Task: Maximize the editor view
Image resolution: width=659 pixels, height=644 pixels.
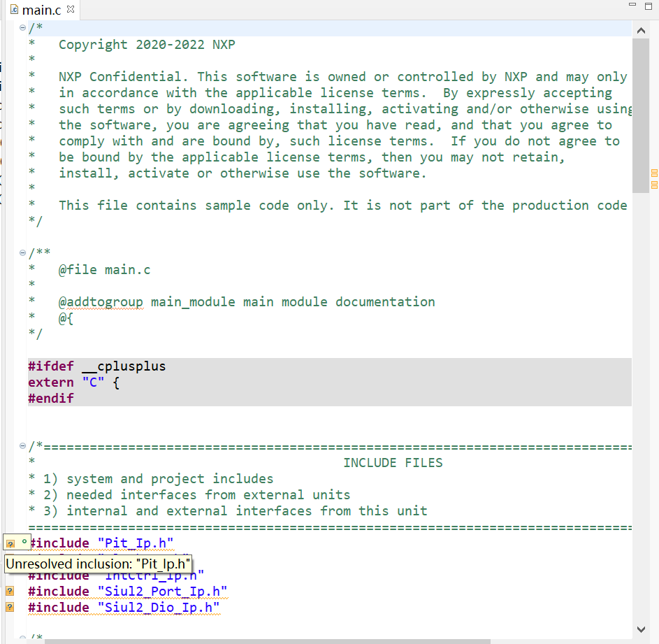Action: (x=649, y=6)
